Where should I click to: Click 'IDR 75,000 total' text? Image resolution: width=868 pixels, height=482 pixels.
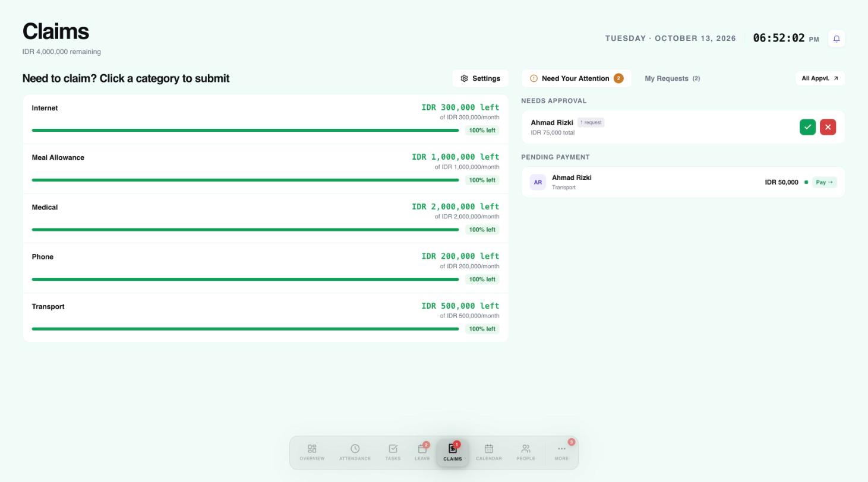tap(553, 132)
